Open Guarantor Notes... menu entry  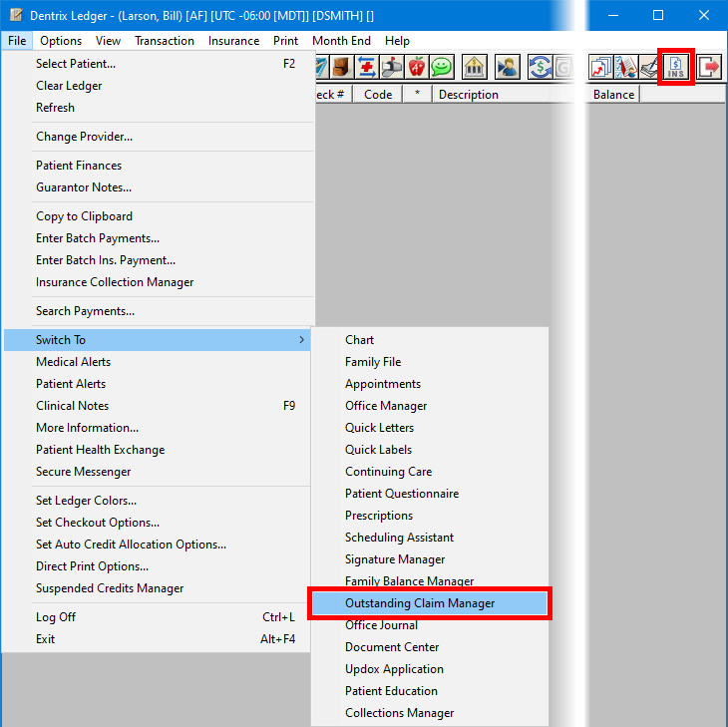click(x=157, y=187)
